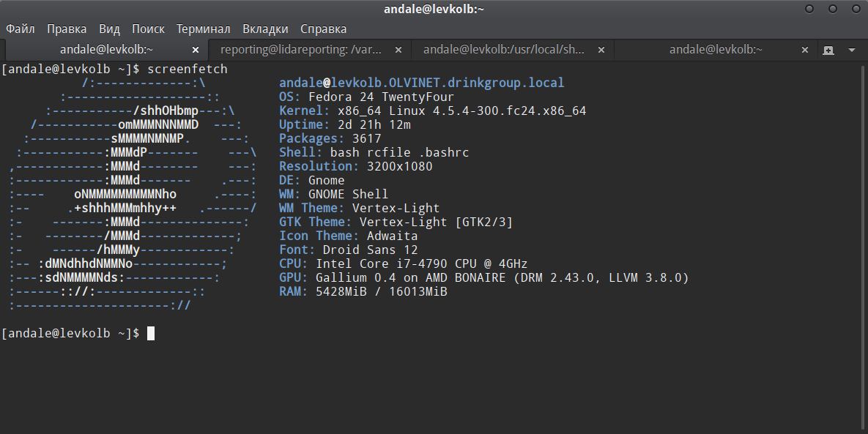Expand the tab list dropdown arrow
The height and width of the screenshot is (434, 868).
(852, 50)
